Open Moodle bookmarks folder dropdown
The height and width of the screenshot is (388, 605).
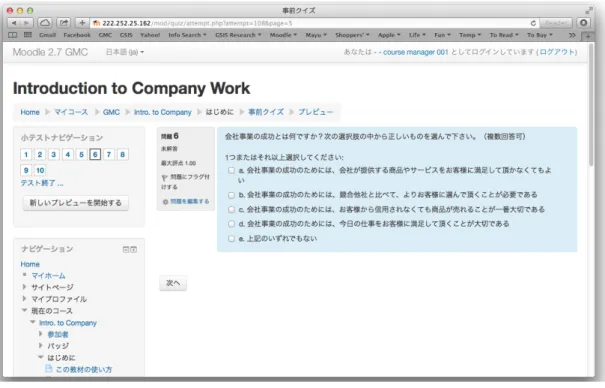pyautogui.click(x=283, y=35)
